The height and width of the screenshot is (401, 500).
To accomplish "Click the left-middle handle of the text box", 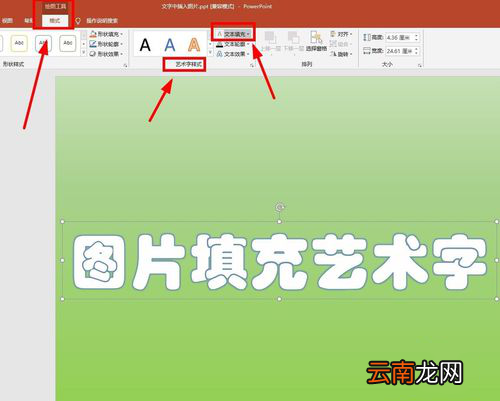I will point(62,260).
